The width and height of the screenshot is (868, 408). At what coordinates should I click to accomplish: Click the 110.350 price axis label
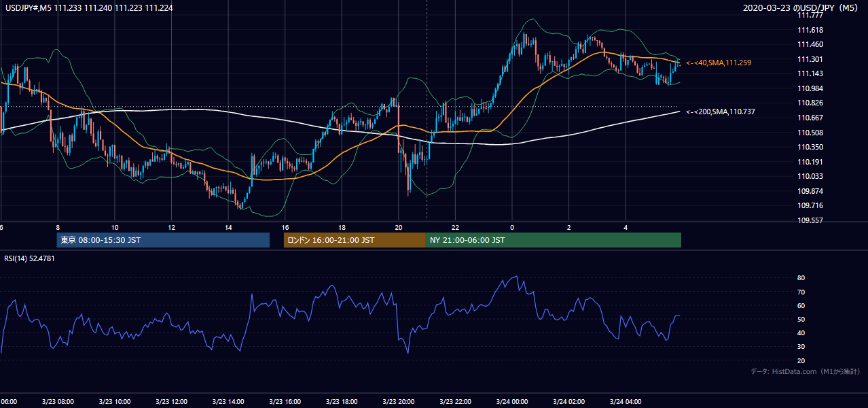[810, 147]
